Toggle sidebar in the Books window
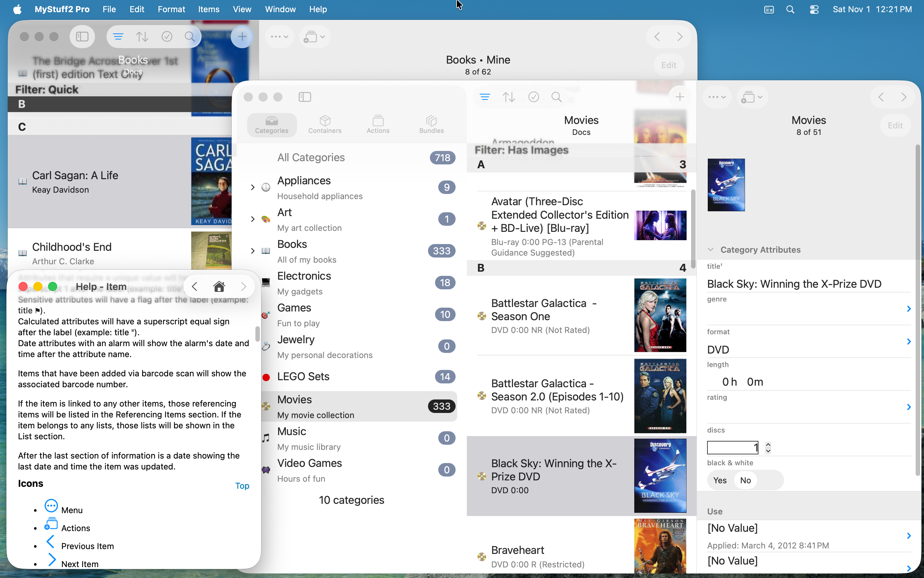The image size is (924, 578). tap(82, 37)
